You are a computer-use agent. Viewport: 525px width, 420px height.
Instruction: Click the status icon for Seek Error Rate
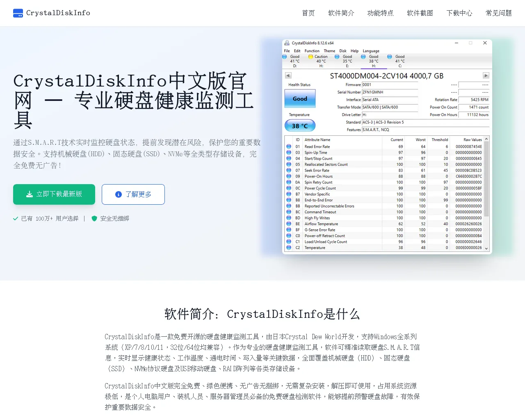point(289,170)
